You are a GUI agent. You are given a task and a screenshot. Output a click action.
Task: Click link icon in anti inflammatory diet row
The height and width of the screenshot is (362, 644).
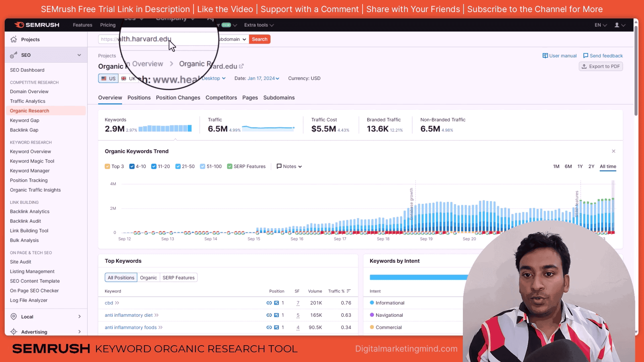coord(269,315)
